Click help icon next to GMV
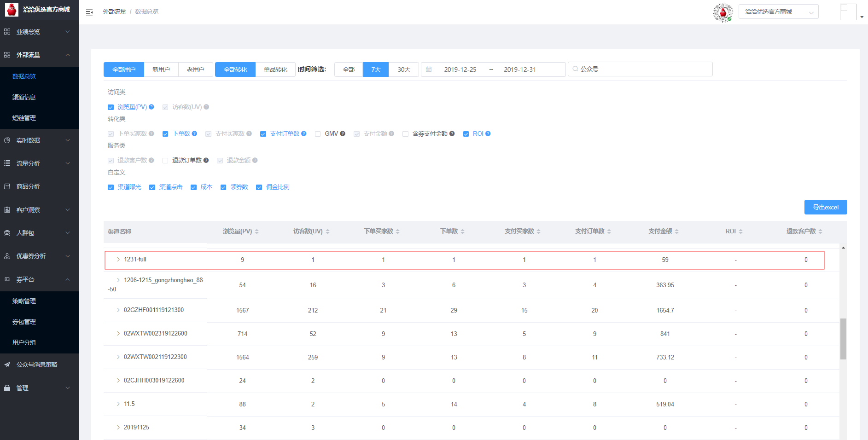 (343, 133)
